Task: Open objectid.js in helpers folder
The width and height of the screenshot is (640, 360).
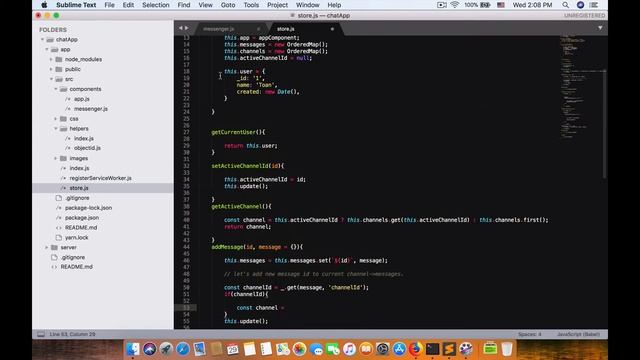Action: tap(87, 148)
